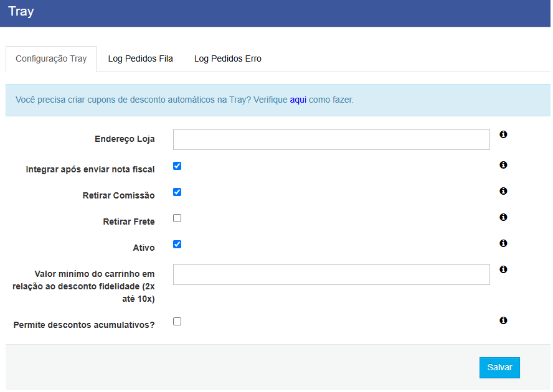Focus the Endereço Loja text field
Viewport: 553px width, 392px height.
tap(331, 139)
